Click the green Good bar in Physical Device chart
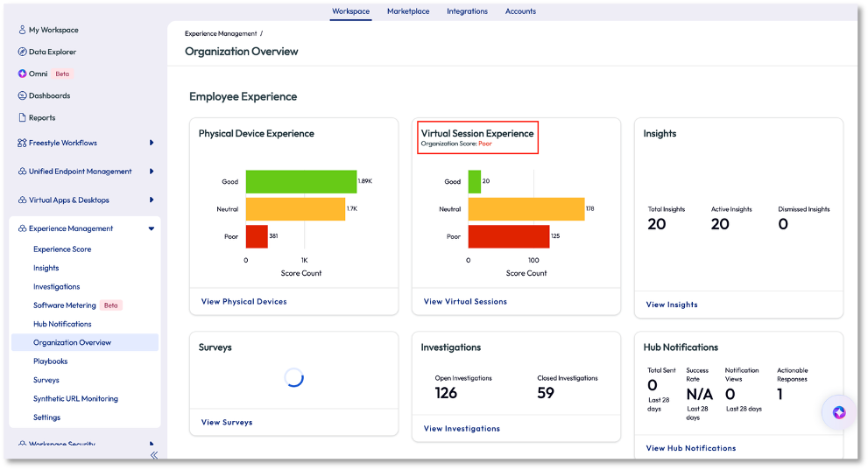868x470 pixels. click(x=300, y=181)
